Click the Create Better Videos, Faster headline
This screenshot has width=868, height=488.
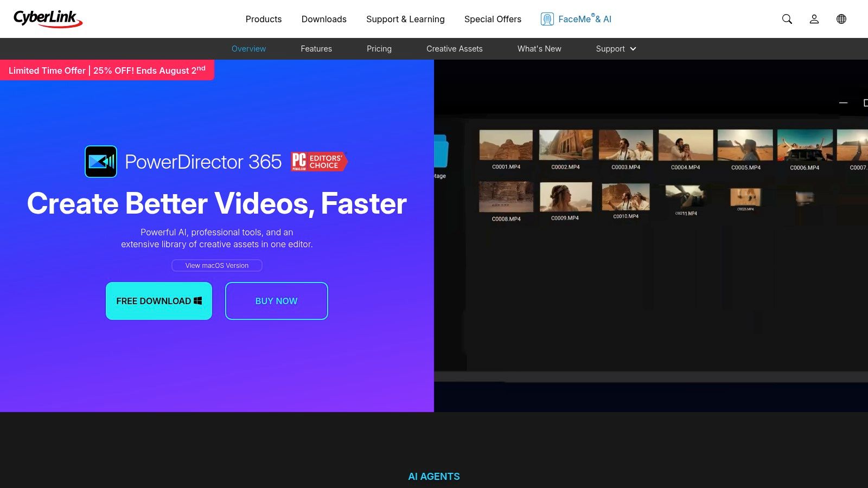tap(217, 203)
